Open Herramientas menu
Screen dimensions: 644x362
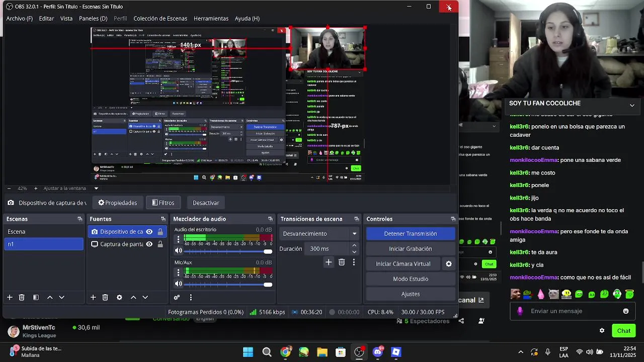pyautogui.click(x=211, y=19)
